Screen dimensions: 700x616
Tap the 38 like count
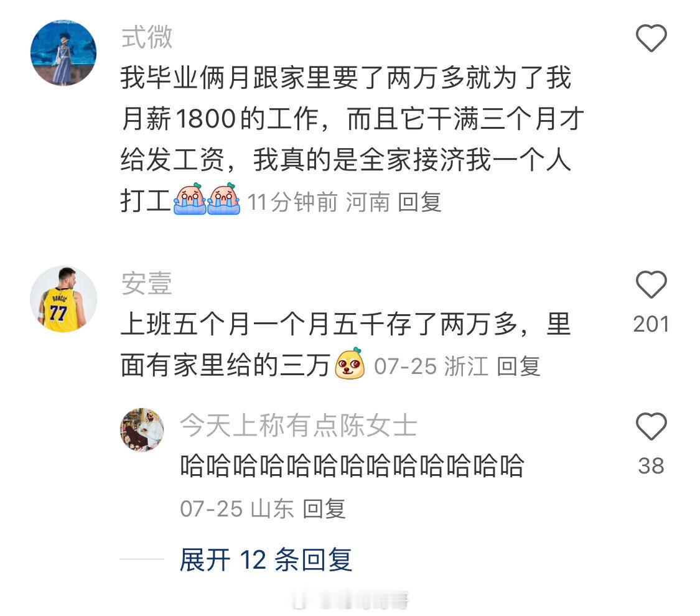[651, 466]
